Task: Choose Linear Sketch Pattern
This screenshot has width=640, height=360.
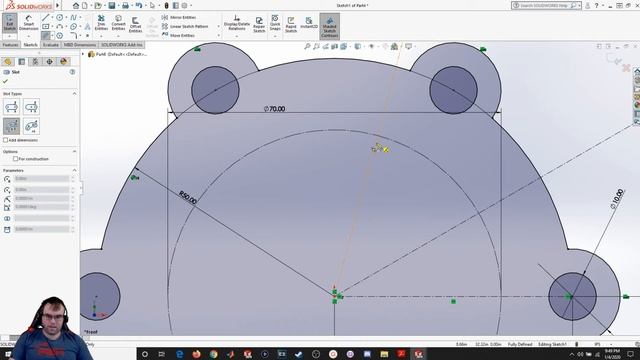Action: point(185,27)
